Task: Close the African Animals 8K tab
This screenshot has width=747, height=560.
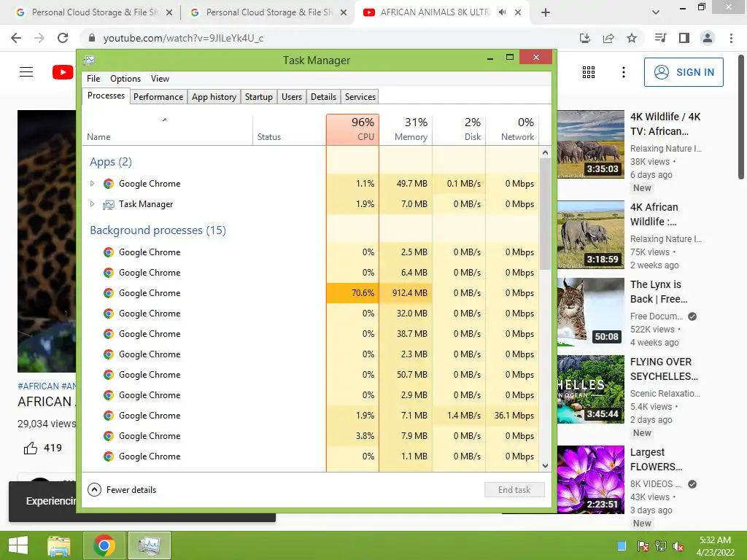Action: (518, 12)
